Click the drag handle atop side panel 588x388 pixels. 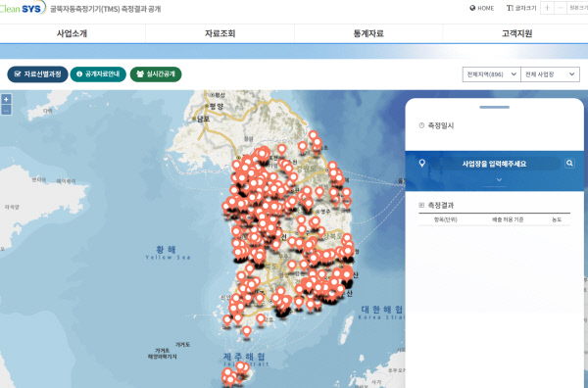494,107
